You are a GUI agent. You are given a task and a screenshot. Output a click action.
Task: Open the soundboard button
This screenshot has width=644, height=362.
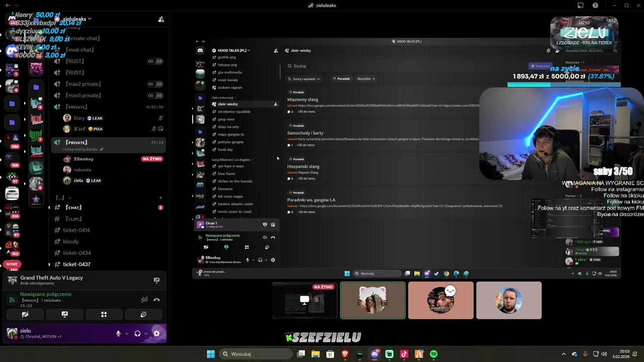[143, 314]
